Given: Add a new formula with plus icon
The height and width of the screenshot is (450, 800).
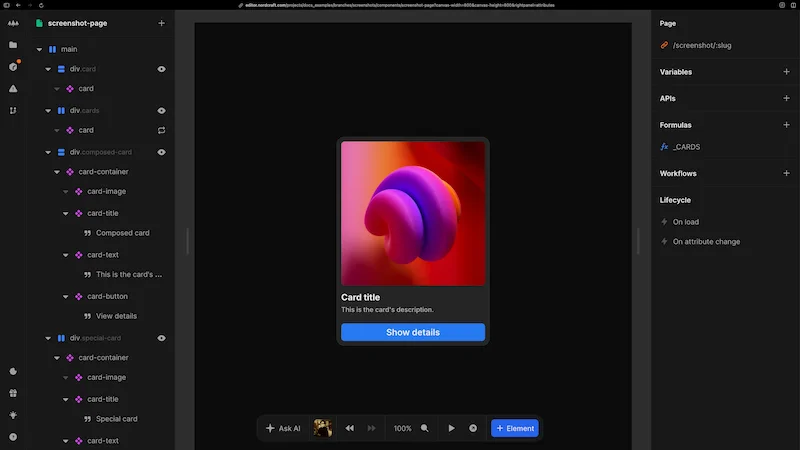Looking at the screenshot, I should click(x=786, y=125).
